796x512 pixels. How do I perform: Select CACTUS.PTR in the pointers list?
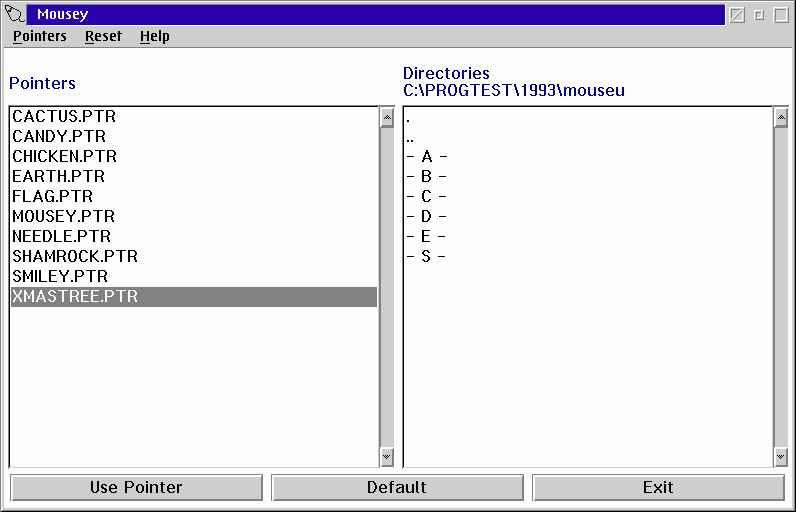click(194, 117)
